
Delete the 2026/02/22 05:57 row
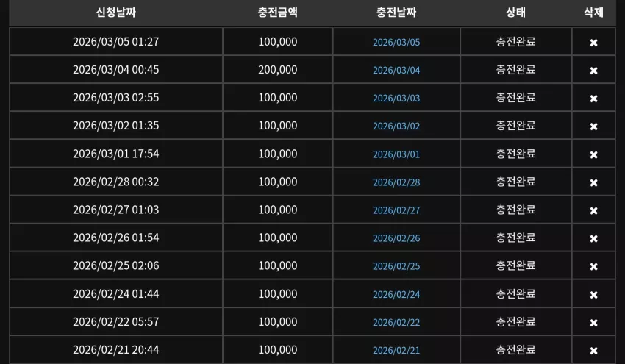tap(593, 322)
